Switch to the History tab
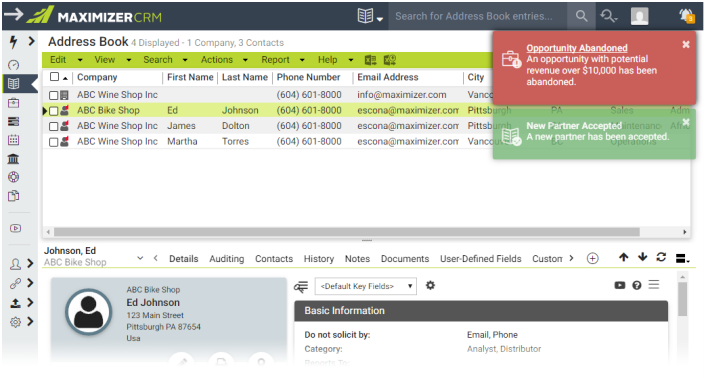 [x=319, y=259]
